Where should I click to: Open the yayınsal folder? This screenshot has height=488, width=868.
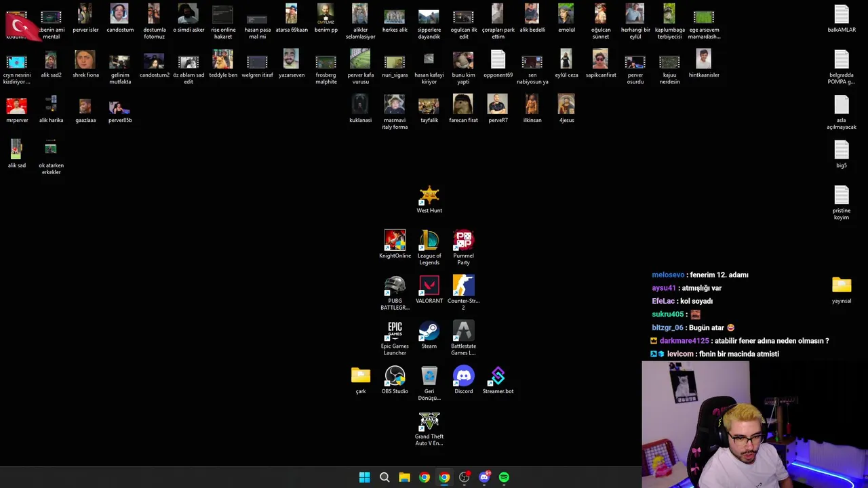(x=842, y=290)
